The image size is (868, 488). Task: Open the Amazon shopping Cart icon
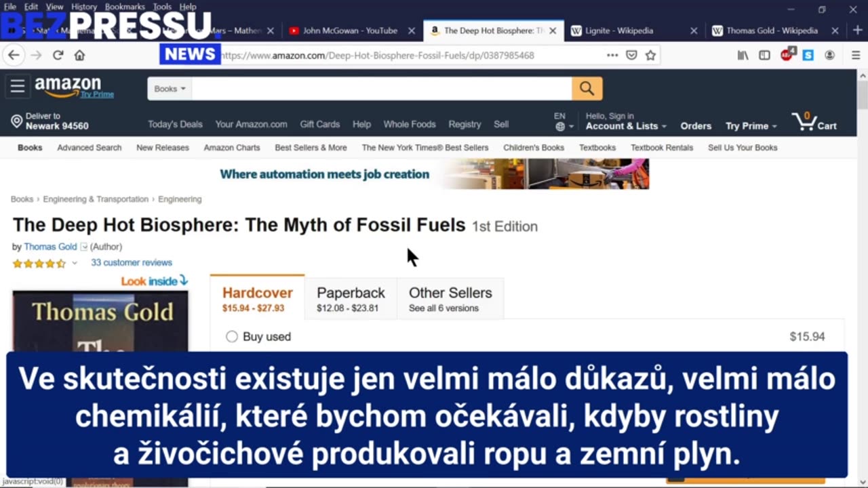(814, 122)
